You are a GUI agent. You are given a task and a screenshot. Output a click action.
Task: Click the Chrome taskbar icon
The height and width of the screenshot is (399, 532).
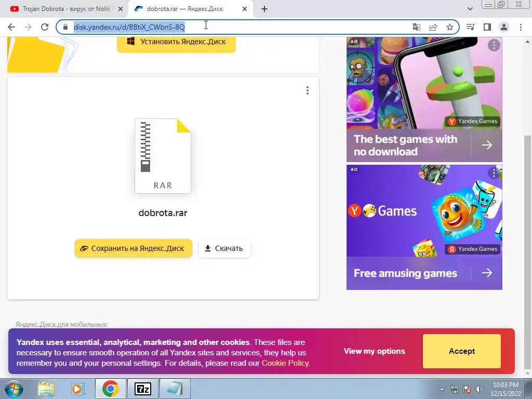point(110,389)
